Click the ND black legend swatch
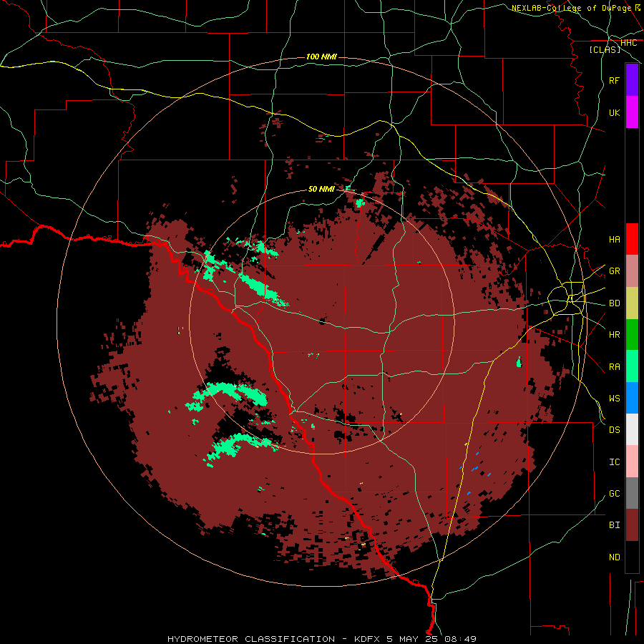The width and height of the screenshot is (644, 644). 632,557
